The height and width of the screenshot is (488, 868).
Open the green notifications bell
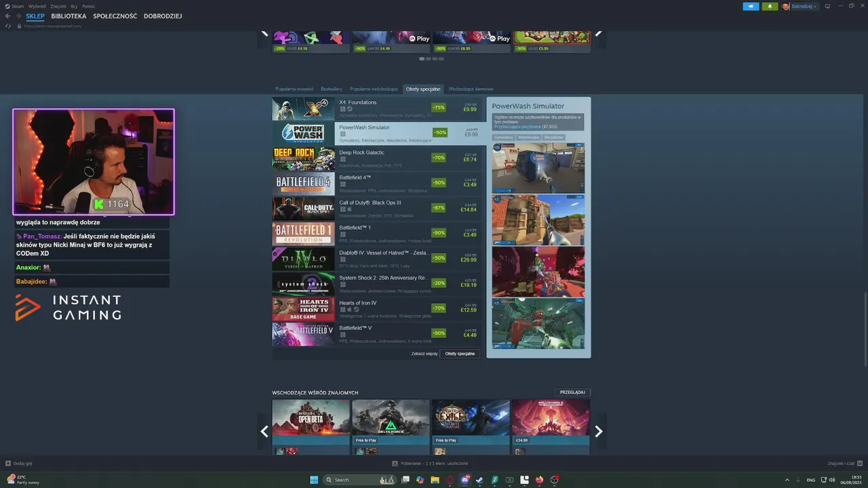point(770,6)
